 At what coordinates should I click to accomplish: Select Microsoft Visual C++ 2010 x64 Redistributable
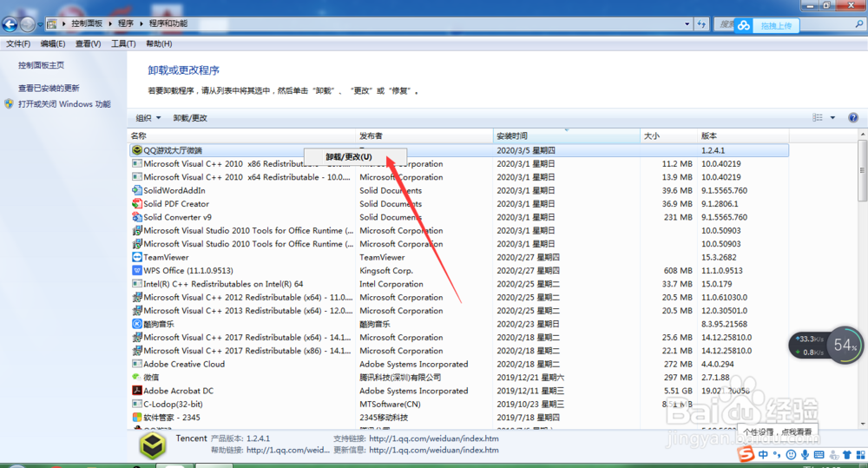[x=247, y=177]
